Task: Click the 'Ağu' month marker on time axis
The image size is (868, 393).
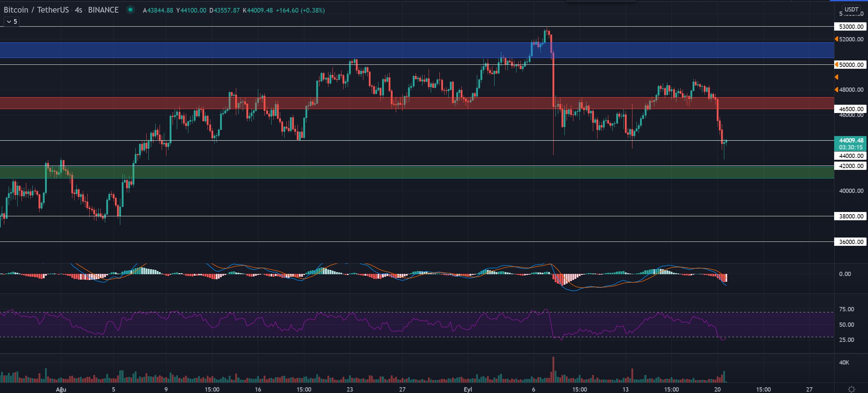Action: coord(61,389)
